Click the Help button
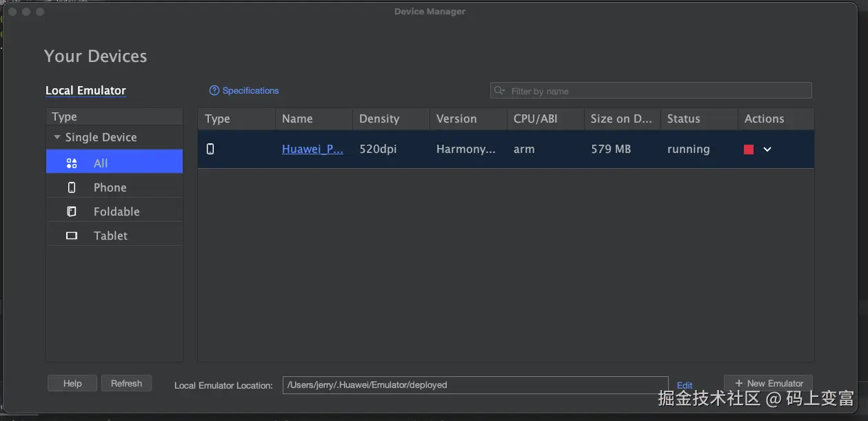Screen dimensions: 868x421 tap(72, 384)
